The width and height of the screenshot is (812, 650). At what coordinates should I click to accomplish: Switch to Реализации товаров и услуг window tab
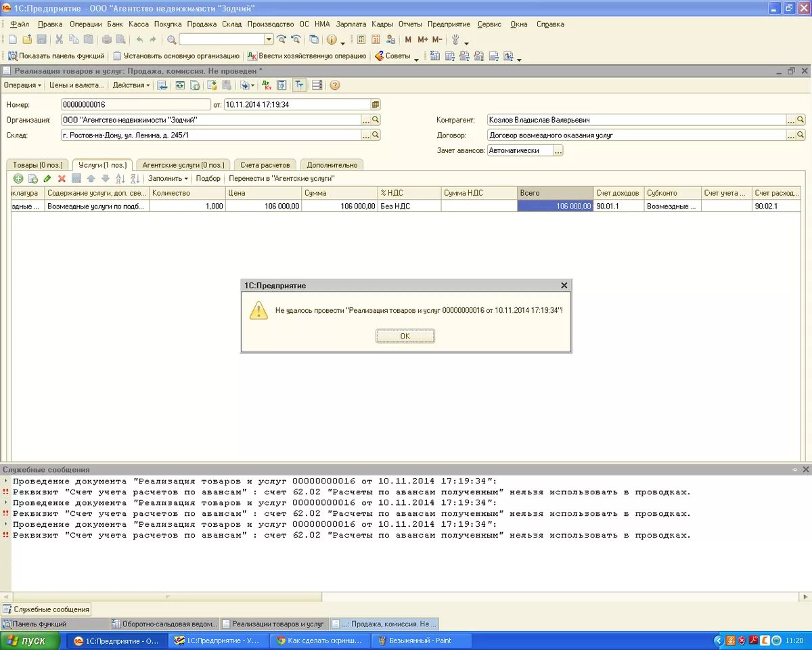(x=274, y=624)
